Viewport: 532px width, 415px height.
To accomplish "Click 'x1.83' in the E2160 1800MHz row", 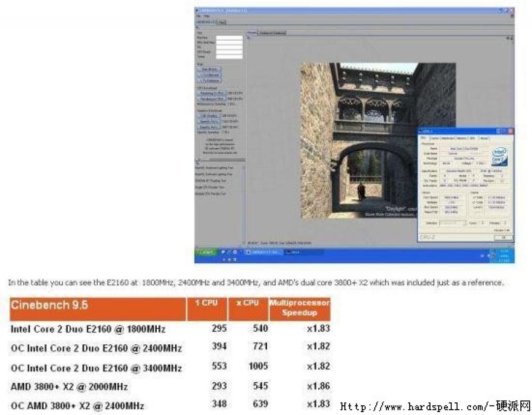I will click(x=318, y=329).
